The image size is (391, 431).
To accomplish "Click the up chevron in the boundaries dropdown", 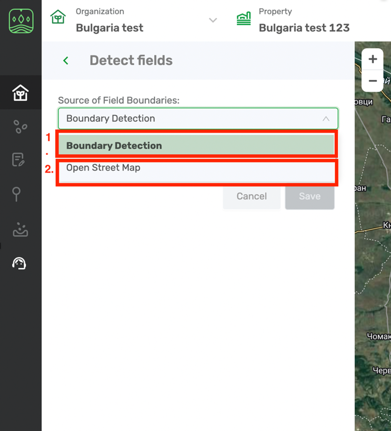I will point(326,119).
